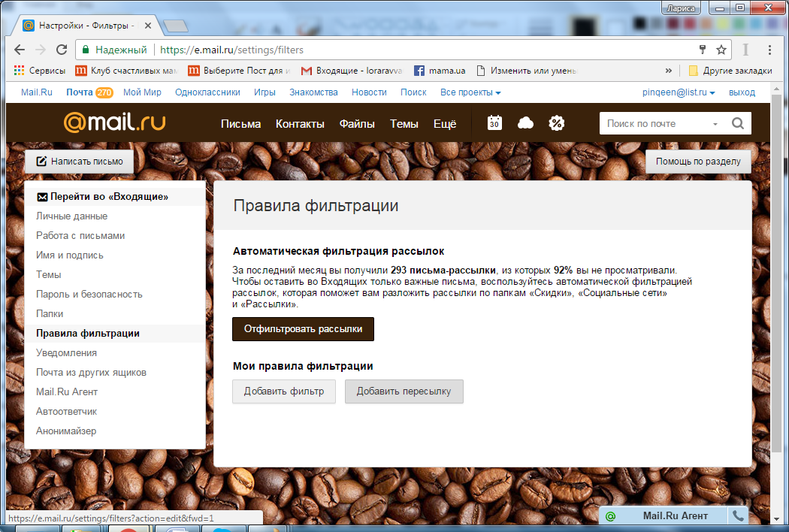The width and height of the screenshot is (789, 532).
Task: Click the saved password key icon
Action: tap(703, 50)
